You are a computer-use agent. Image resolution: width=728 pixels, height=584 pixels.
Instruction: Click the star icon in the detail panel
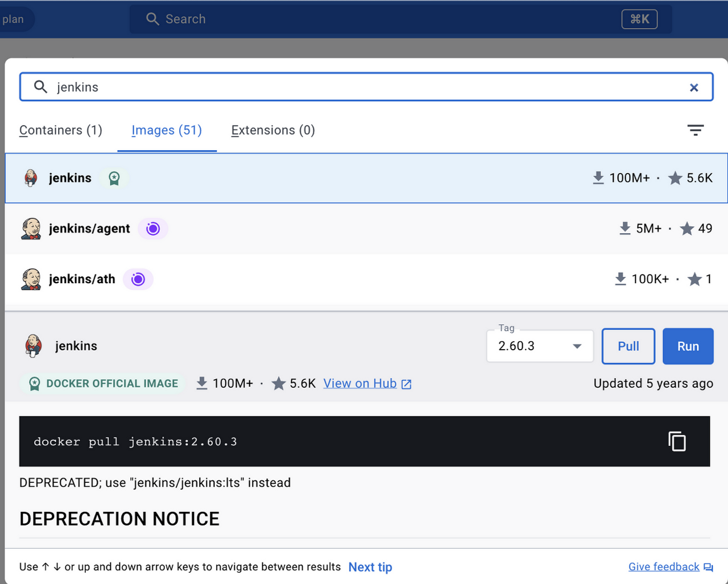coord(279,383)
